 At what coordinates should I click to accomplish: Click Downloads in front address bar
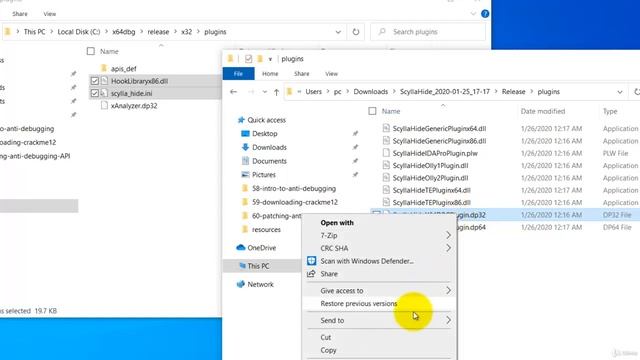click(371, 92)
